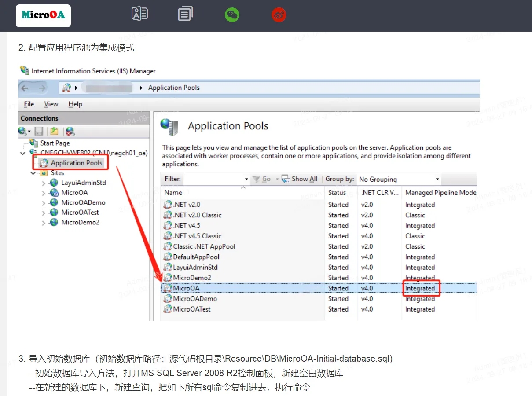This screenshot has height=396, width=532.
Task: Click the red Weibo icon
Action: point(279,15)
